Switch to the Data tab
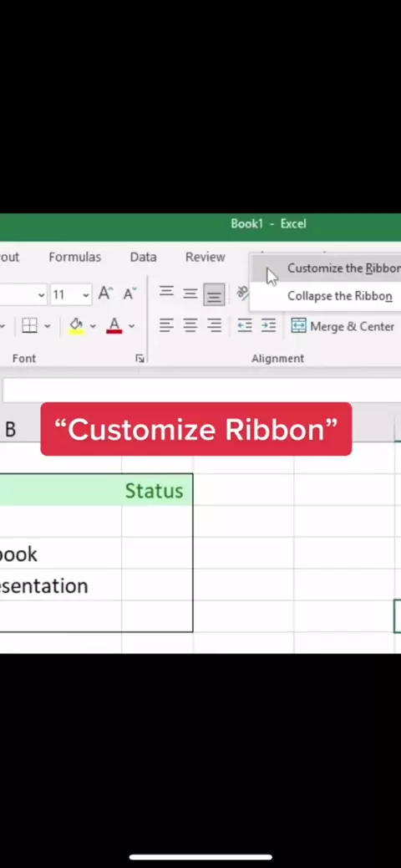Viewport: 401px width, 868px height. (x=143, y=257)
